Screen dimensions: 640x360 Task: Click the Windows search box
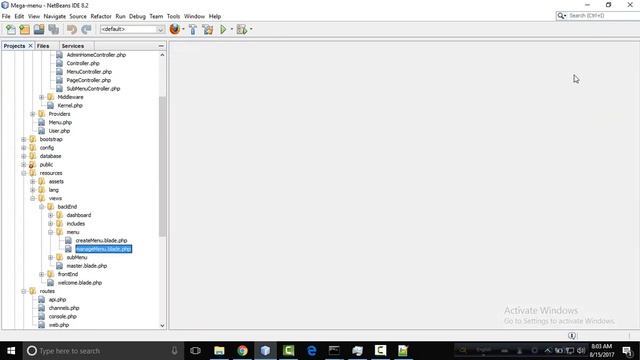tap(102, 351)
